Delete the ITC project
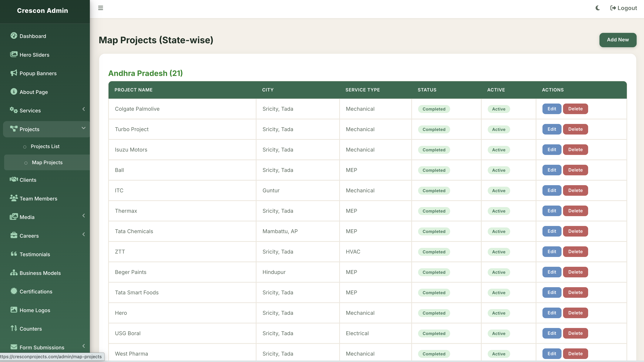The image size is (644, 362). pos(575,190)
